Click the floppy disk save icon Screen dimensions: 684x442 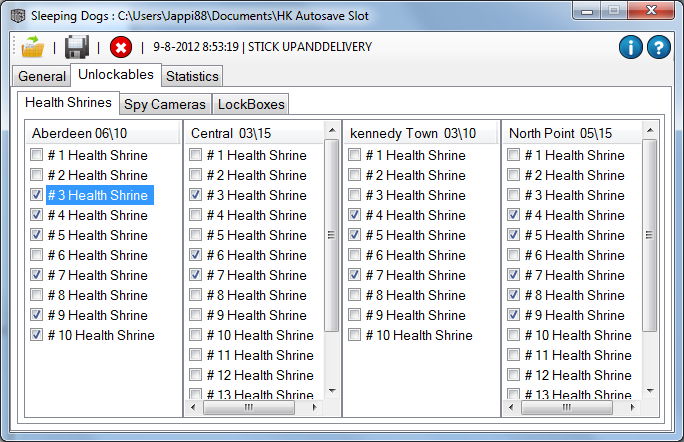pos(77,47)
